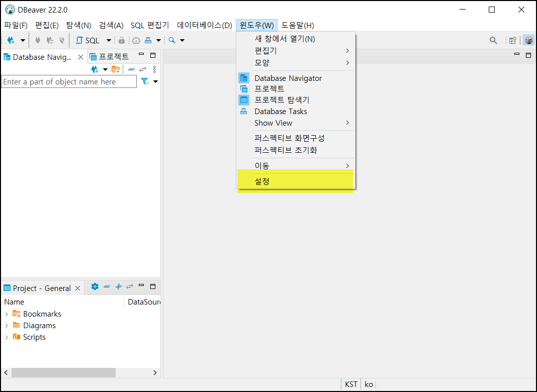Click the Connect plug icon in main toolbar
This screenshot has width=537, height=392.
[x=38, y=40]
